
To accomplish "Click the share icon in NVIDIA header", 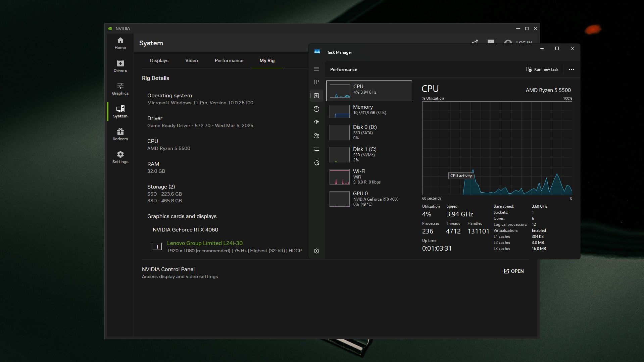I will pyautogui.click(x=475, y=42).
